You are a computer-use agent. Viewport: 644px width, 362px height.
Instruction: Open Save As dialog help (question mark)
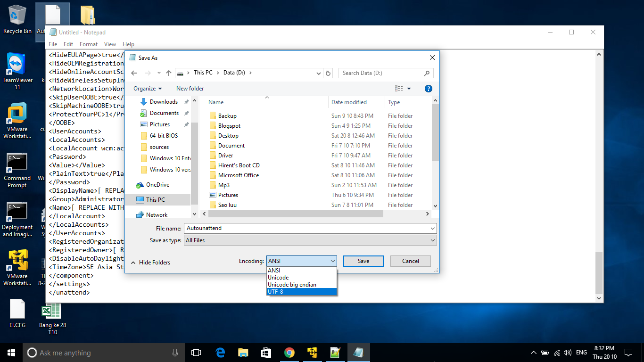(x=429, y=89)
